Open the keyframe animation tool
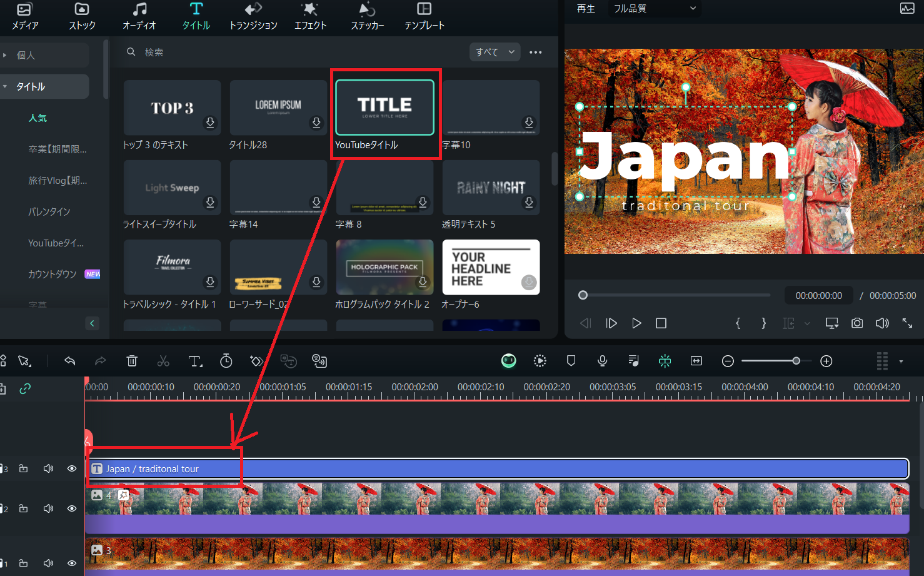This screenshot has width=924, height=576. coord(256,361)
